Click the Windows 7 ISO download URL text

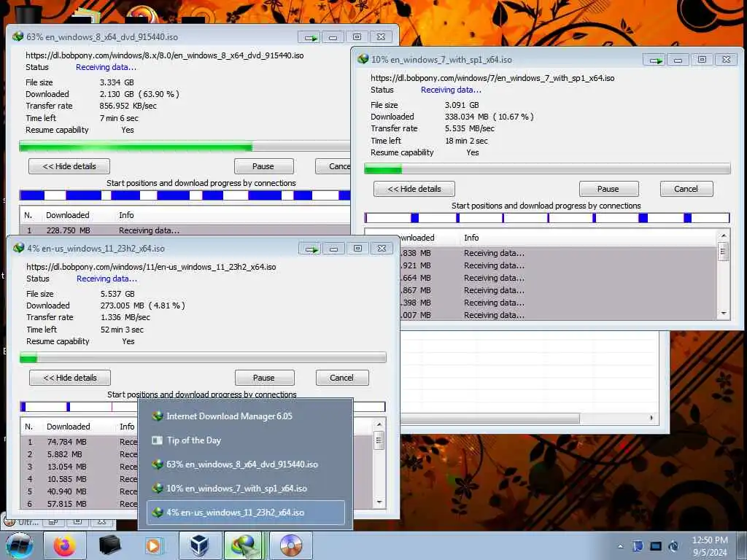(x=492, y=78)
